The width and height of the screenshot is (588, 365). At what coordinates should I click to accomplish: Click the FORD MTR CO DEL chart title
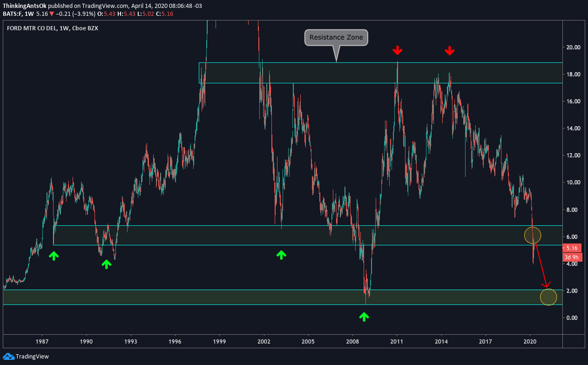(32, 28)
